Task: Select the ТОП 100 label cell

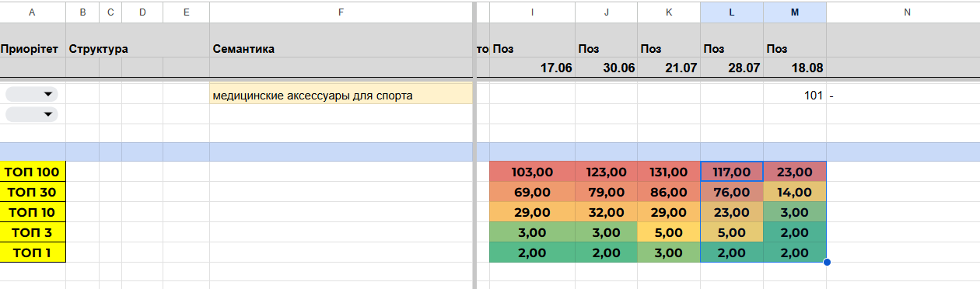Action: pos(33,172)
